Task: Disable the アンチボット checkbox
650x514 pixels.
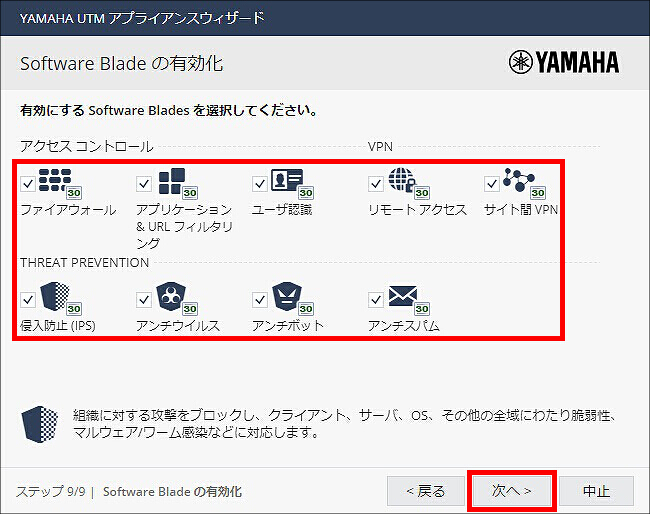Action: (x=260, y=299)
